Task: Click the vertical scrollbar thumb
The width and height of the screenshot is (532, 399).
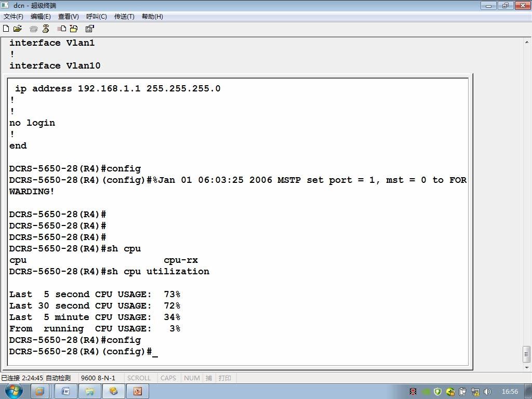Action: 527,354
